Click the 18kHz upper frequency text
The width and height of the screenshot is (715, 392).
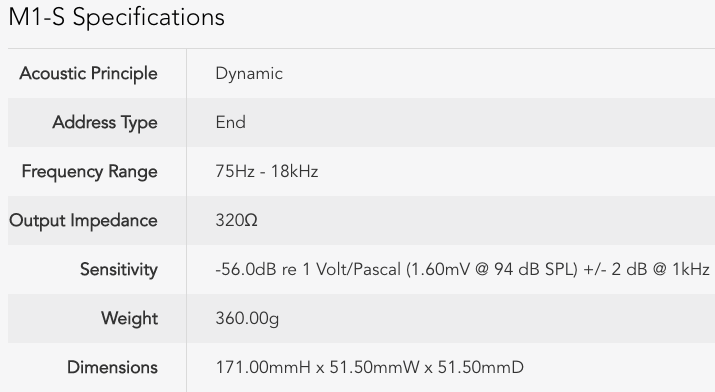coord(295,171)
